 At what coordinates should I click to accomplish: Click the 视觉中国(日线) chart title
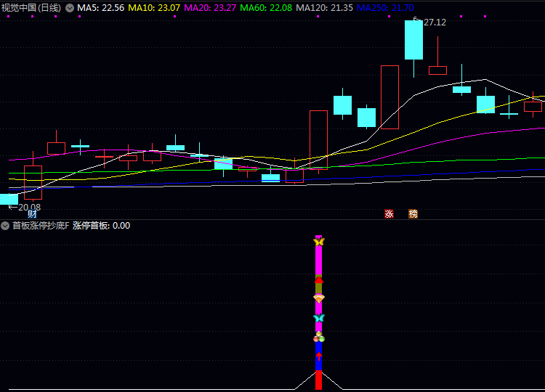point(31,8)
